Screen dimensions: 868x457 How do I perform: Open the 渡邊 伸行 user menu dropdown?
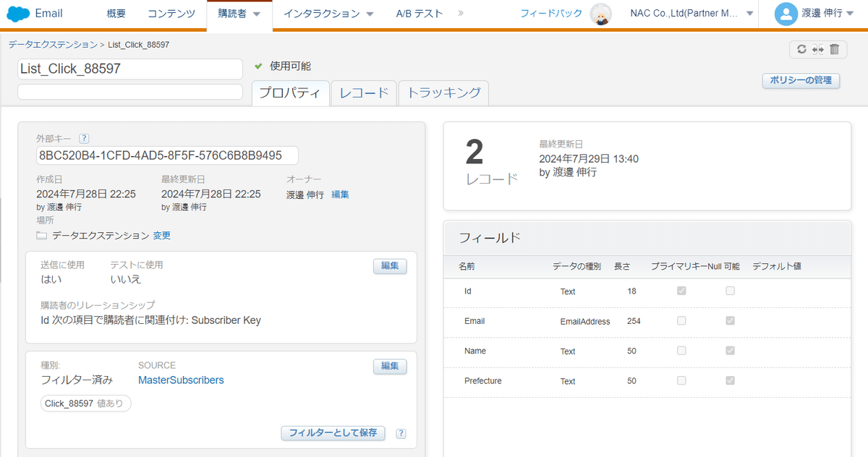coord(849,14)
